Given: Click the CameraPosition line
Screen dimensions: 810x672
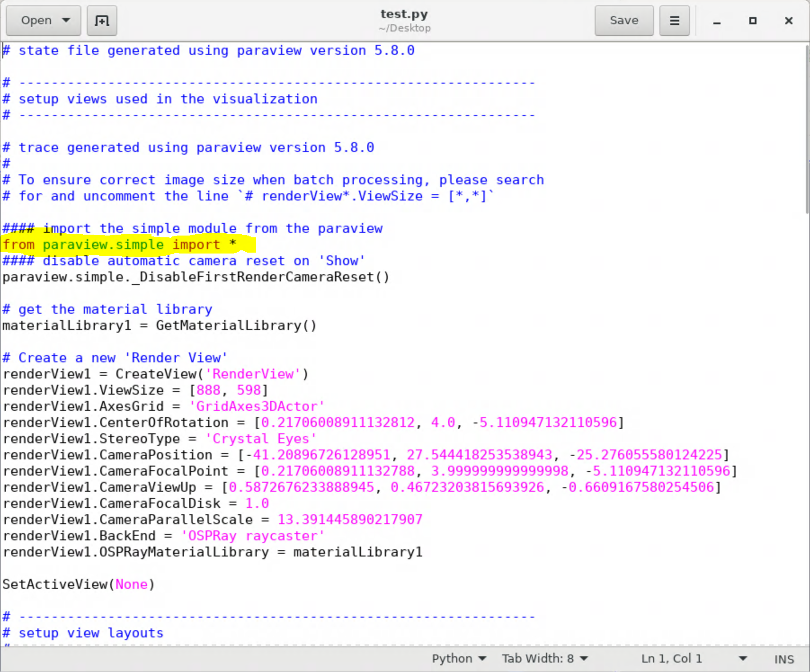Looking at the screenshot, I should click(x=366, y=455).
